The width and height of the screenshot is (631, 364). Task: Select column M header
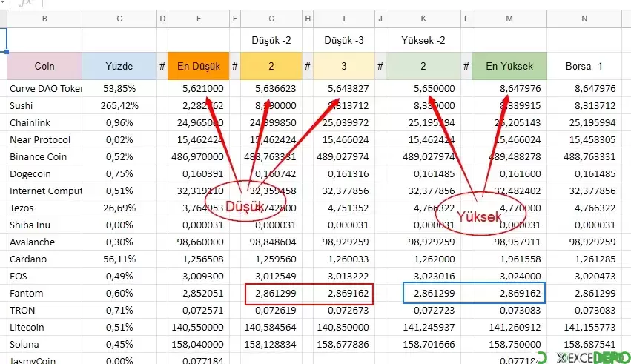[x=509, y=19]
